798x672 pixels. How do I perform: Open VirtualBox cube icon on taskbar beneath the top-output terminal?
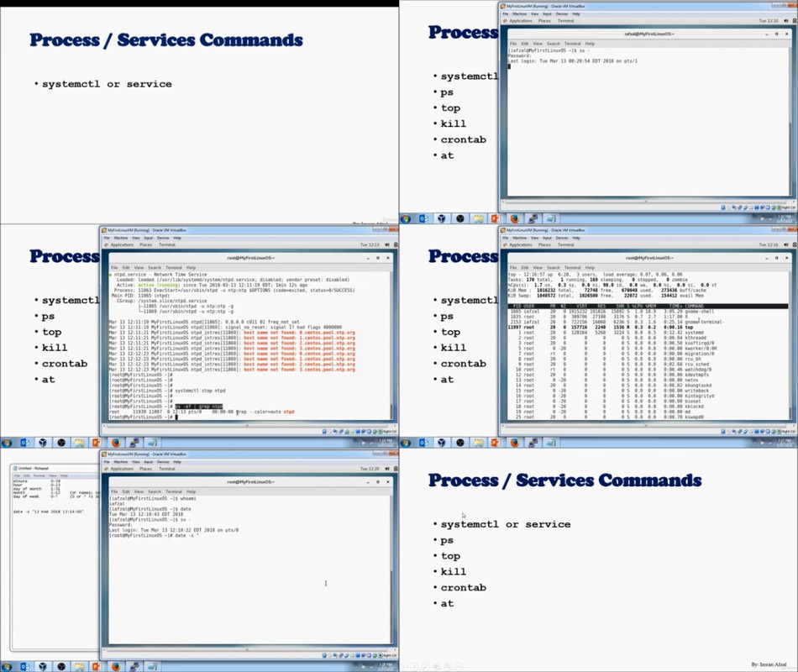(x=442, y=443)
